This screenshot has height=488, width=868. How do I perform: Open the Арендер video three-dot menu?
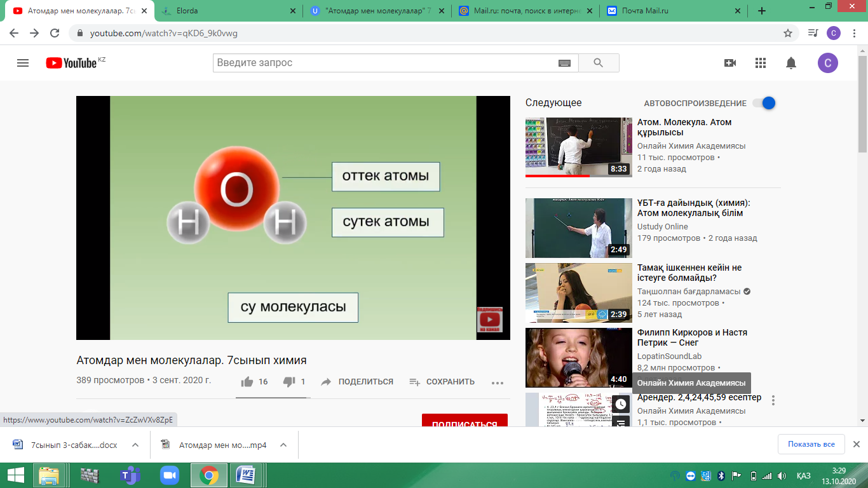[x=773, y=400]
